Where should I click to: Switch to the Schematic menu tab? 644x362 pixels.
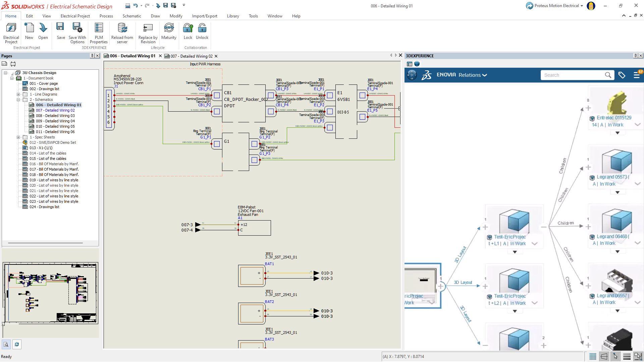click(x=131, y=16)
